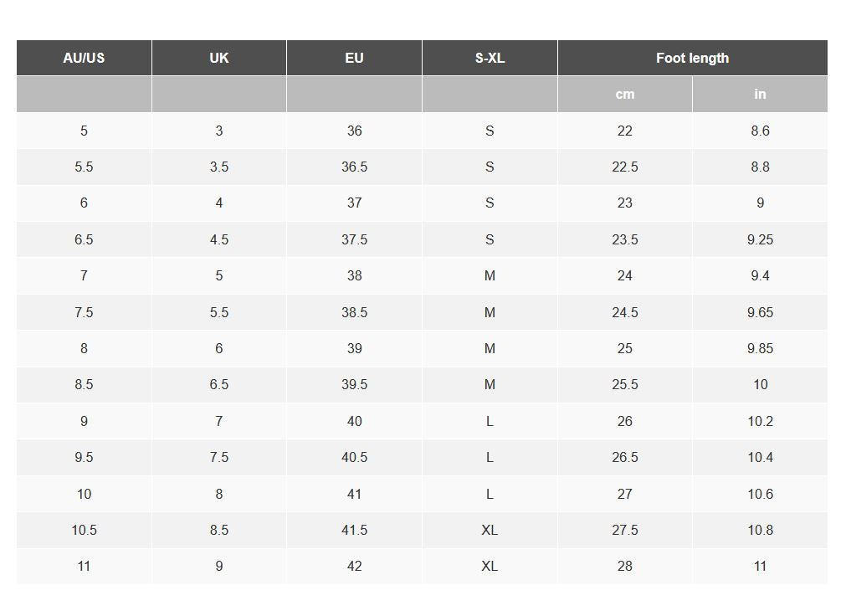846x616 pixels.
Task: Click AU/US size 7.5 cell
Action: (x=84, y=312)
